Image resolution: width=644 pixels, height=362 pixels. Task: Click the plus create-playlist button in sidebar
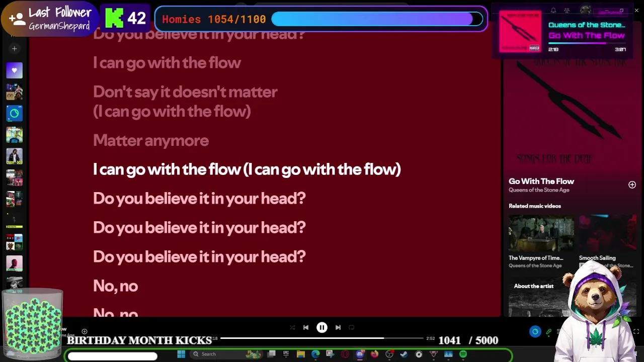point(14,49)
